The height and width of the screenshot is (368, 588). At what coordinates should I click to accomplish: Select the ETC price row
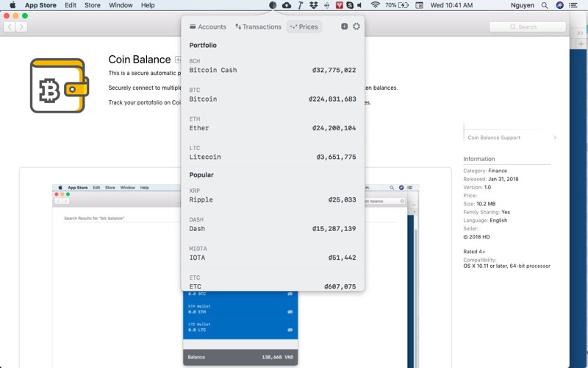tap(273, 282)
